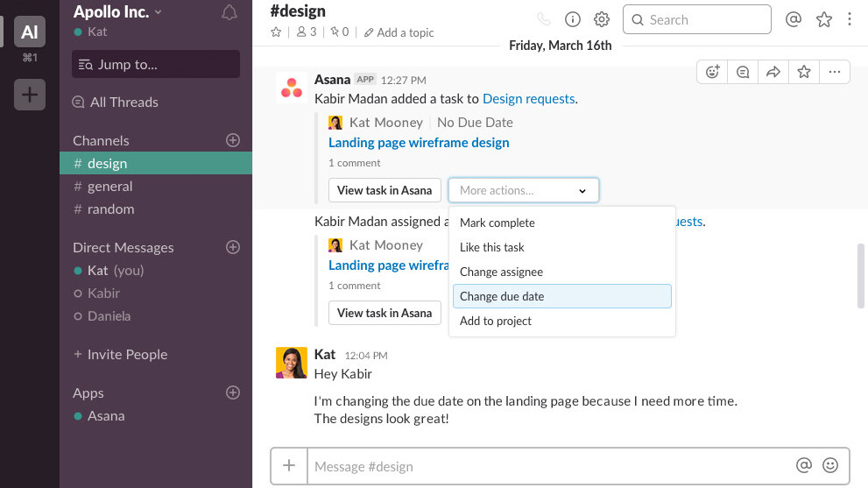This screenshot has width=868, height=488.
Task: Choose Mark complete from the menu
Action: coord(498,223)
